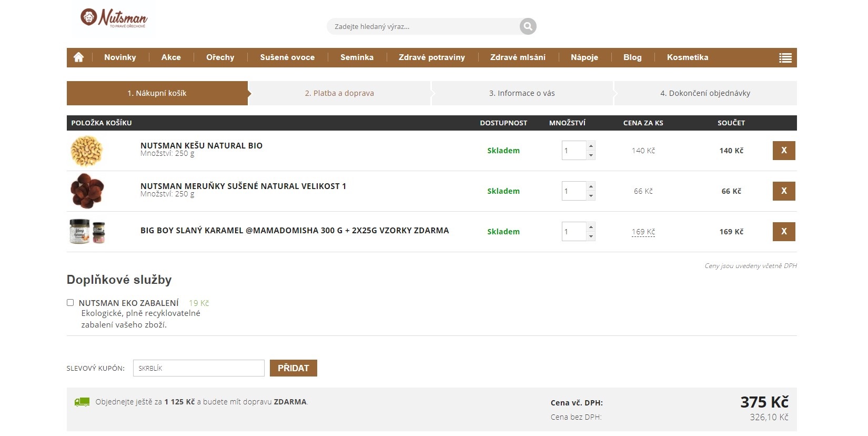Open the Zdravé potraviny menu
The height and width of the screenshot is (436, 868).
pos(432,57)
